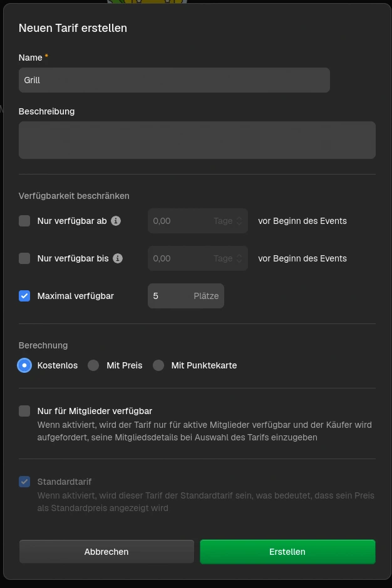This screenshot has height=588, width=392.
Task: Uncheck the 'Maximal verfügbar' checkbox
Action: (x=24, y=296)
